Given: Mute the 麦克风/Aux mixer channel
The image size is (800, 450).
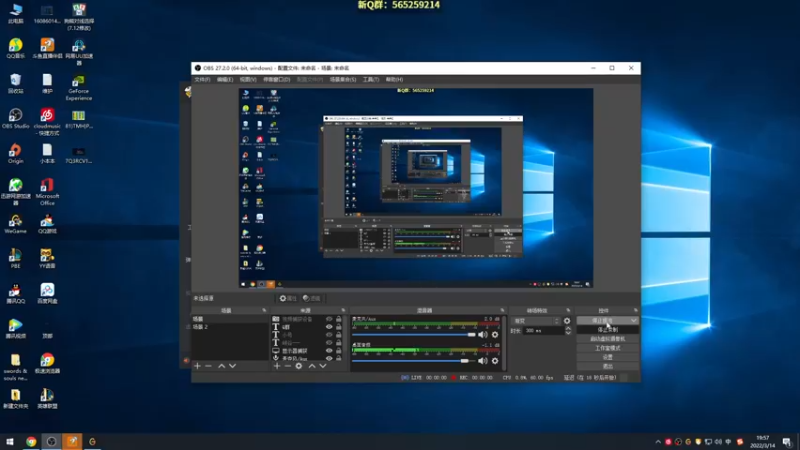Looking at the screenshot, I should pos(483,335).
